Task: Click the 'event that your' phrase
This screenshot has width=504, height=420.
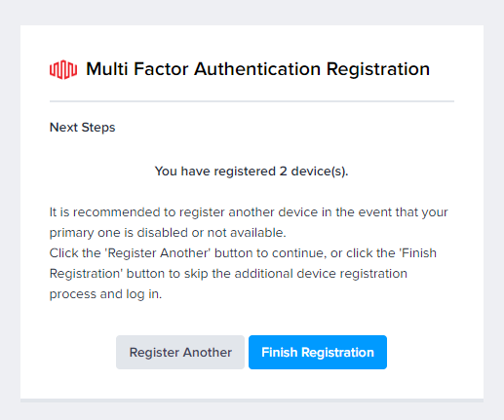Action: point(404,212)
